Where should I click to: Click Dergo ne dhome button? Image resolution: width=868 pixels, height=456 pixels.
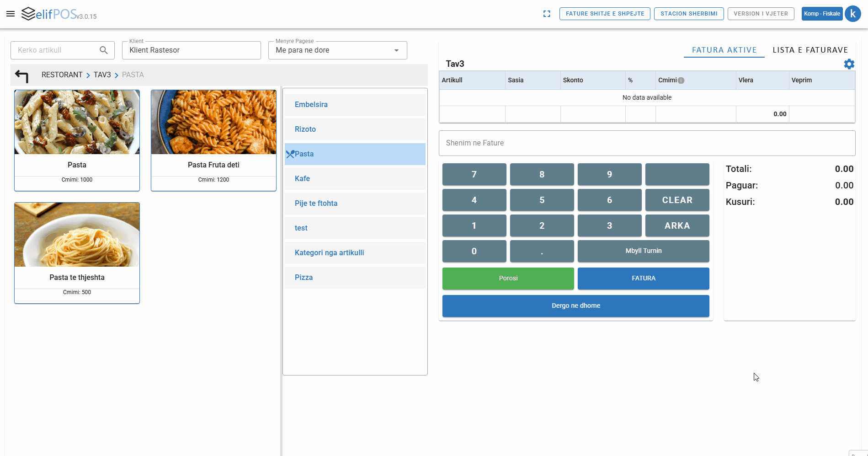[576, 306]
